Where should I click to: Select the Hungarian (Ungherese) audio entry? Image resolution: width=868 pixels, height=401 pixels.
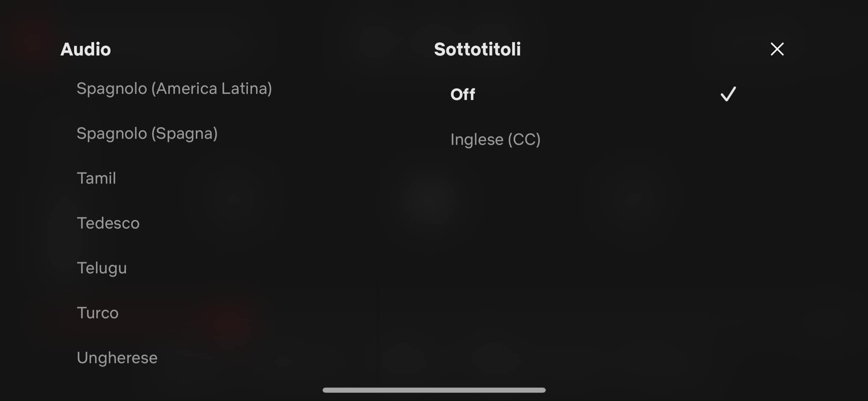click(117, 358)
